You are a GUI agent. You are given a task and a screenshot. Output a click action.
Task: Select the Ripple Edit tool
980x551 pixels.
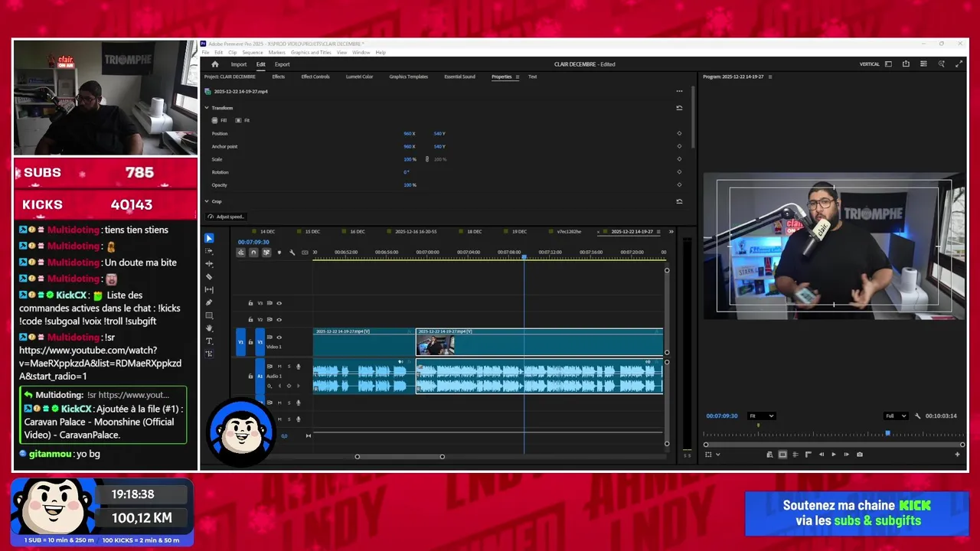pos(209,264)
